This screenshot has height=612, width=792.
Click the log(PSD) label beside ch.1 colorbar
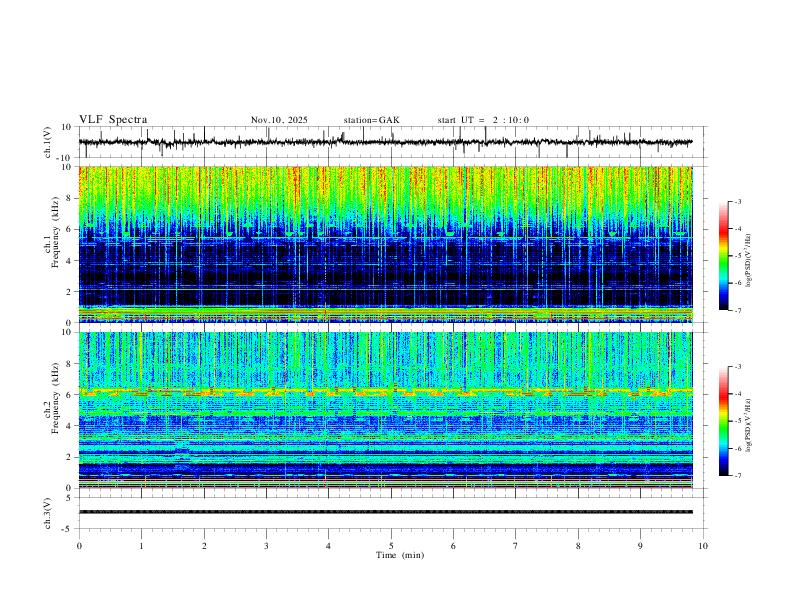(x=748, y=261)
